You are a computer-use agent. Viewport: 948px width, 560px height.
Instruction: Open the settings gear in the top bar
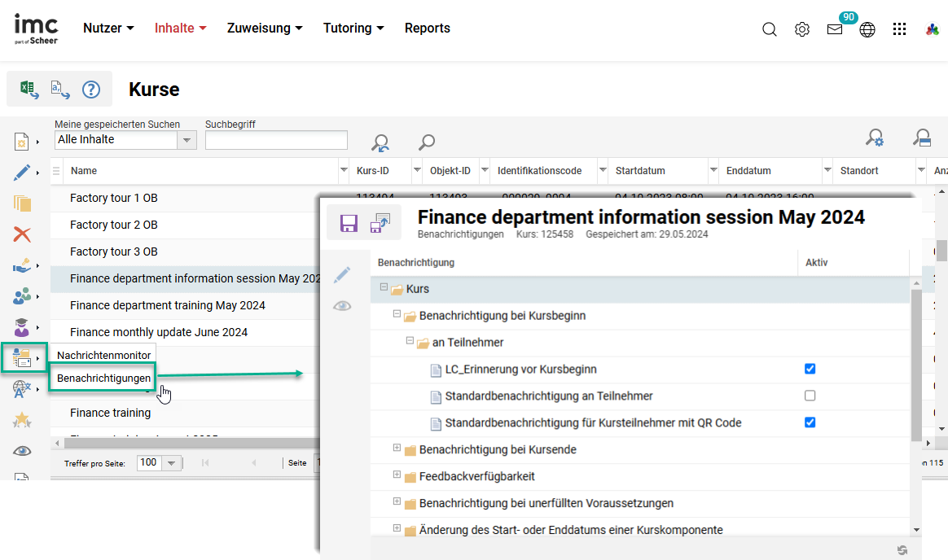pos(802,28)
